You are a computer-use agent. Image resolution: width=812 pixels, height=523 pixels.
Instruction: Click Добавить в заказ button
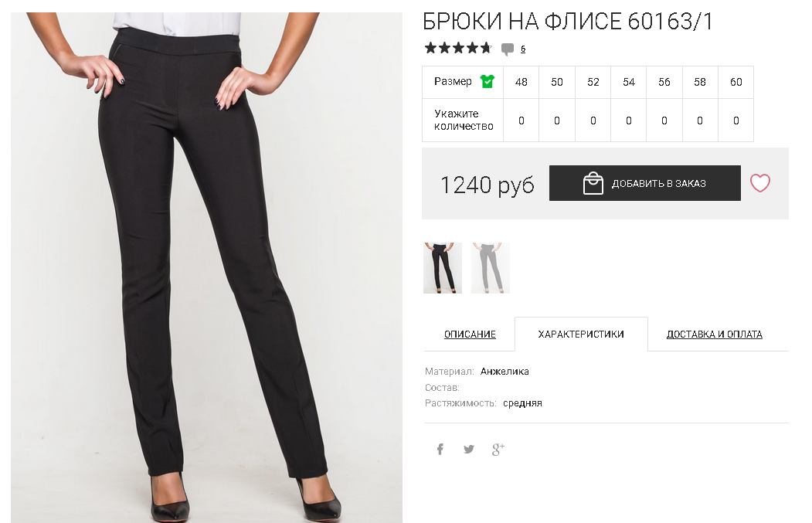(644, 183)
